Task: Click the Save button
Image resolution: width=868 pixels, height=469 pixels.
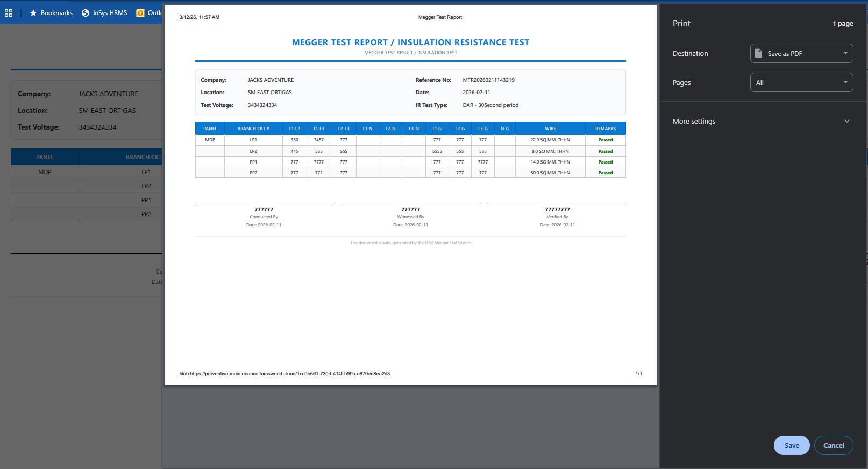Action: 791,445
